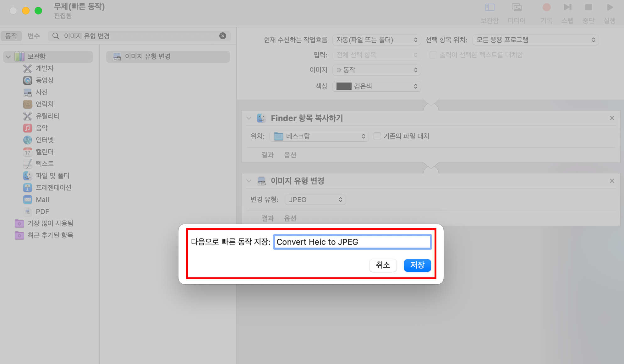Open the 변경 유형 JPEG dropdown
The image size is (624, 364).
pos(315,200)
